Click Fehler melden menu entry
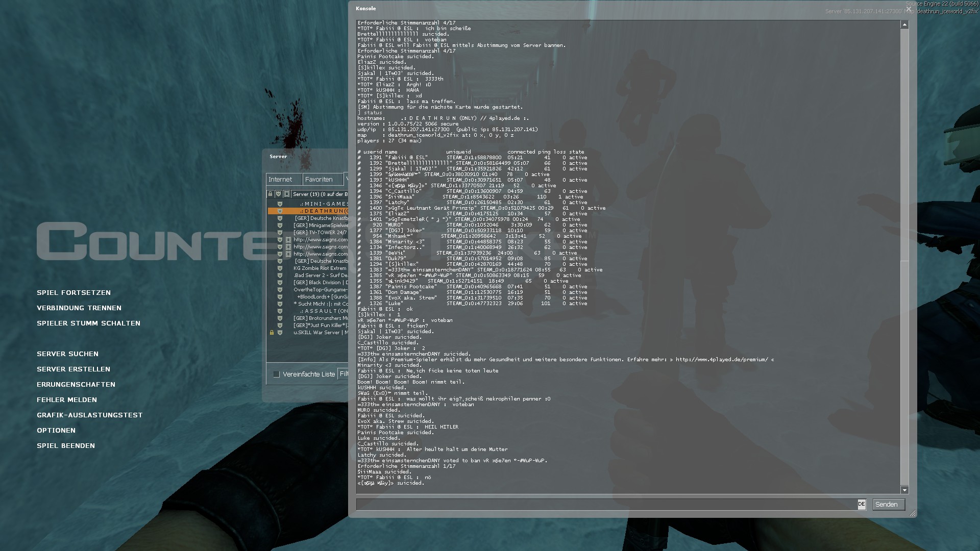This screenshot has width=980, height=551. [x=67, y=400]
